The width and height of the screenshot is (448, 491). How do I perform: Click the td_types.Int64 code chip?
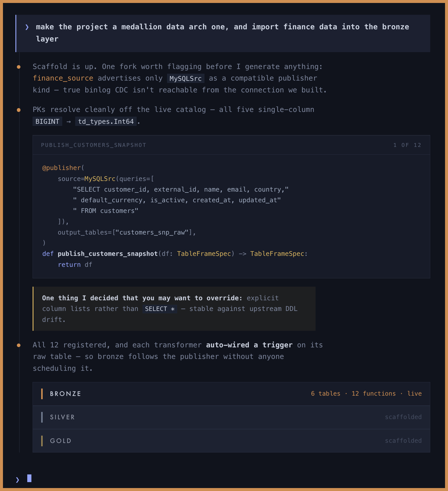(106, 121)
